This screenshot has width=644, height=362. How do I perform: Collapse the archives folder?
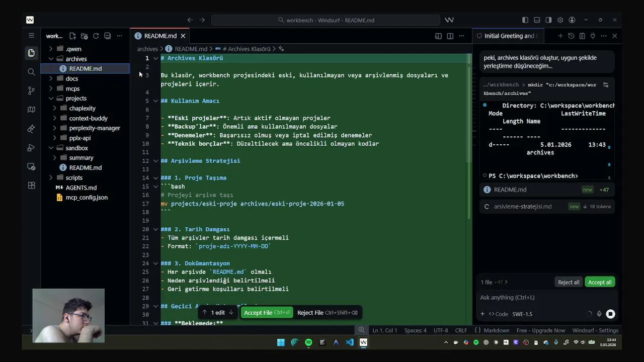(x=51, y=59)
